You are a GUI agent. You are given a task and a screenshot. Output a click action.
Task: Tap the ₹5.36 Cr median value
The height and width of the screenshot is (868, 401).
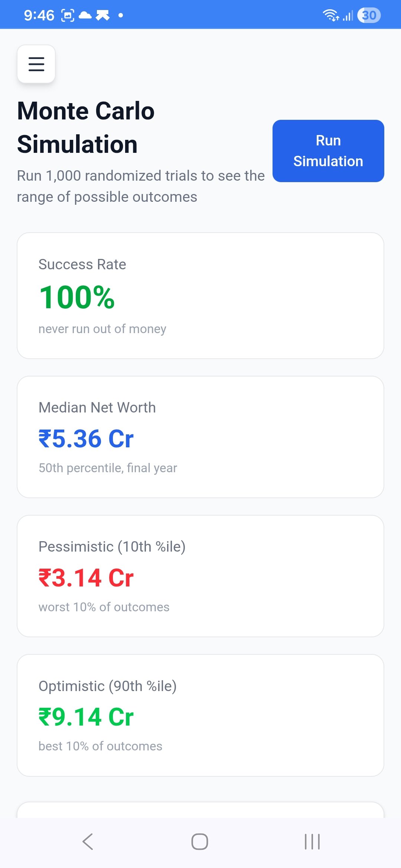pyautogui.click(x=86, y=439)
